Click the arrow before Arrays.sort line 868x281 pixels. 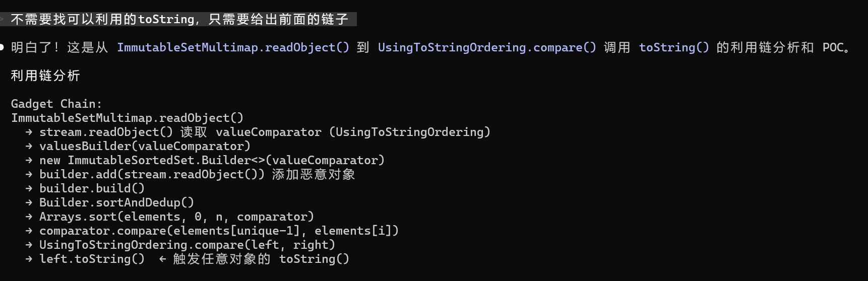point(29,217)
